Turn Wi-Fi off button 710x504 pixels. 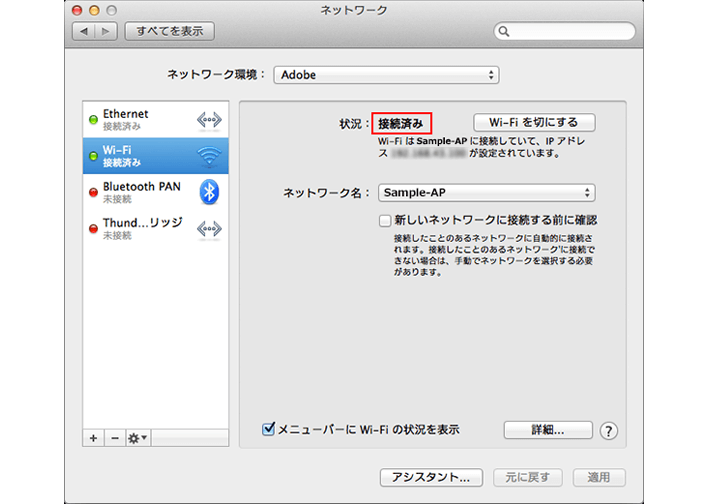533,122
